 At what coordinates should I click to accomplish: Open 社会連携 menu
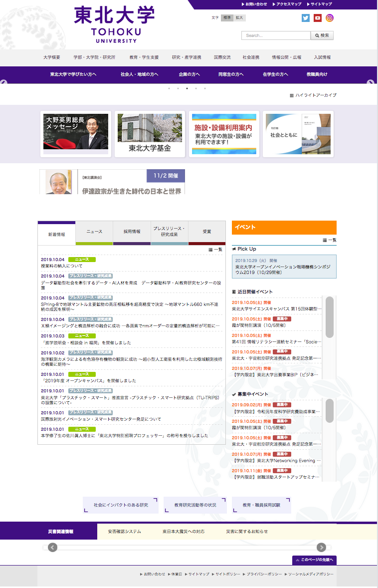click(251, 57)
